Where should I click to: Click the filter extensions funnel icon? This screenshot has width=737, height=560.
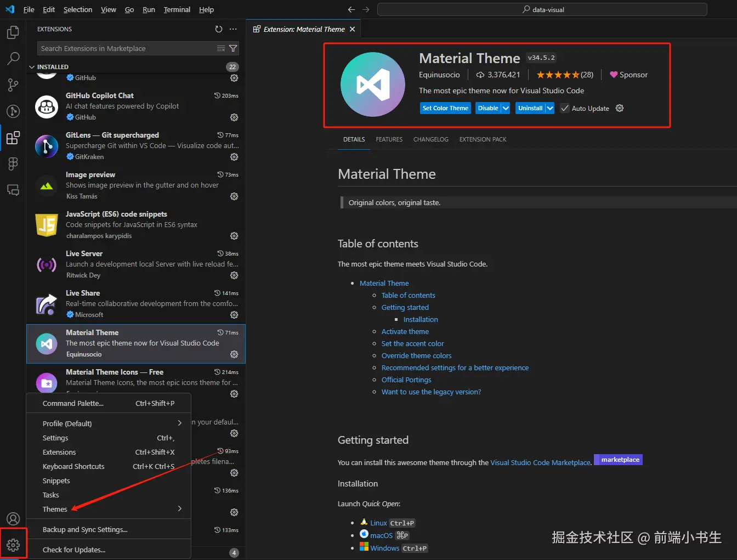pos(233,48)
